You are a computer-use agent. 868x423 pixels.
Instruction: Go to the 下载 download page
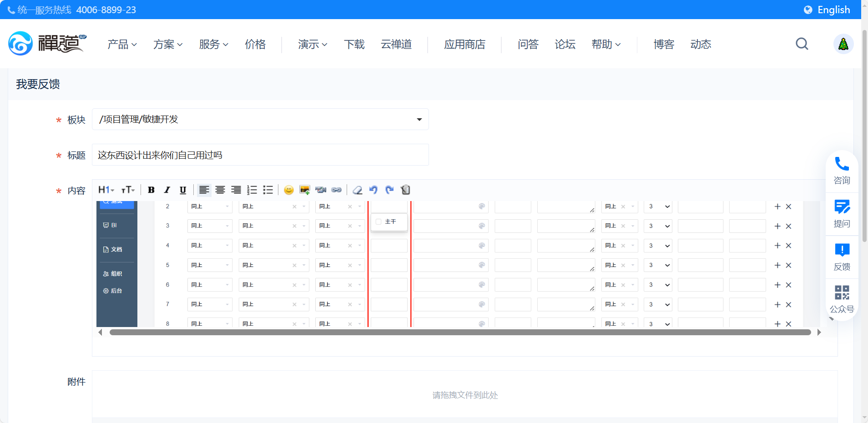[x=354, y=44]
